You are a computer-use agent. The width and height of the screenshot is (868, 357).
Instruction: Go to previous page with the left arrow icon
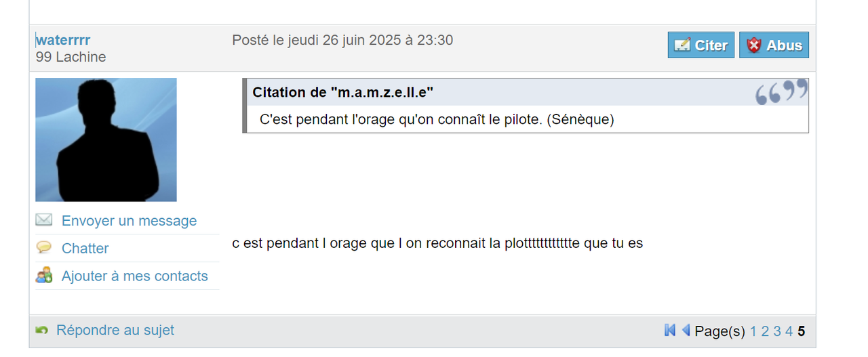coord(686,330)
